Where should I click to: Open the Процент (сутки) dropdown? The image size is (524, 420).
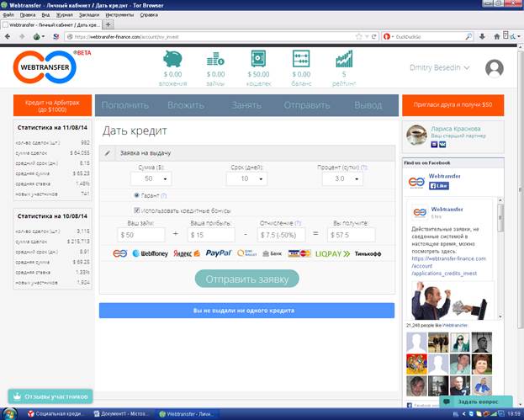coord(342,179)
